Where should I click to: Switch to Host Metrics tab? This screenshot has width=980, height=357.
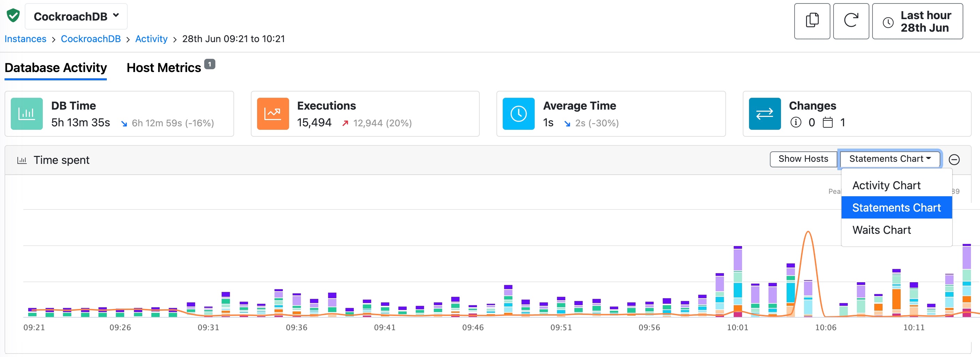[x=164, y=68]
